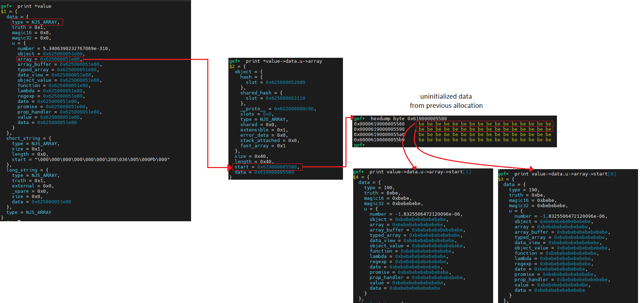Select 'type = 190,' in the $3 output
The image size is (644, 303).
pos(524,190)
